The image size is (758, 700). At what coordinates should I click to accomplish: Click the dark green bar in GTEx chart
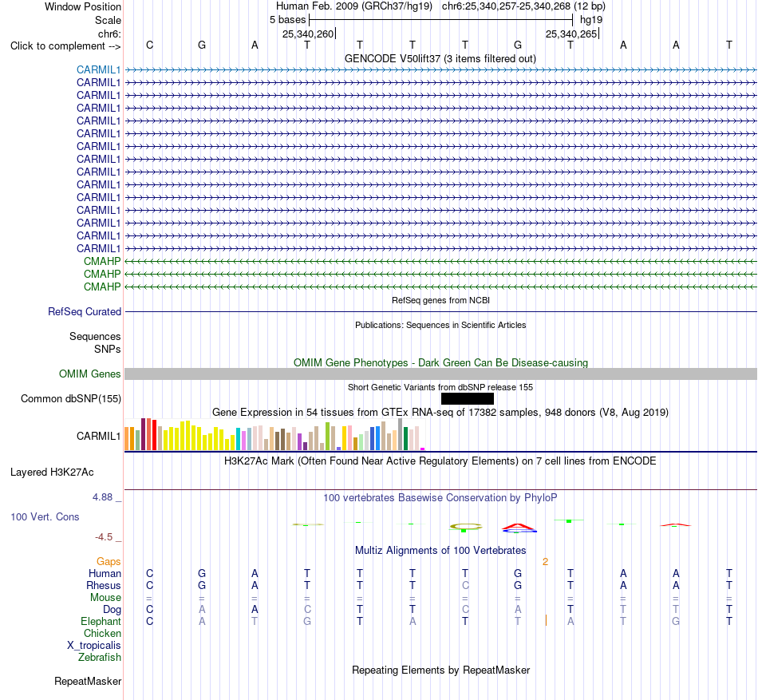(x=405, y=438)
